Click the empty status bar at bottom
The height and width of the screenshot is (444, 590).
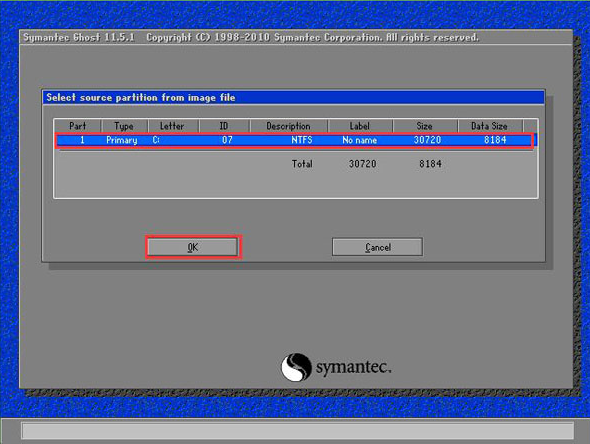(298, 431)
